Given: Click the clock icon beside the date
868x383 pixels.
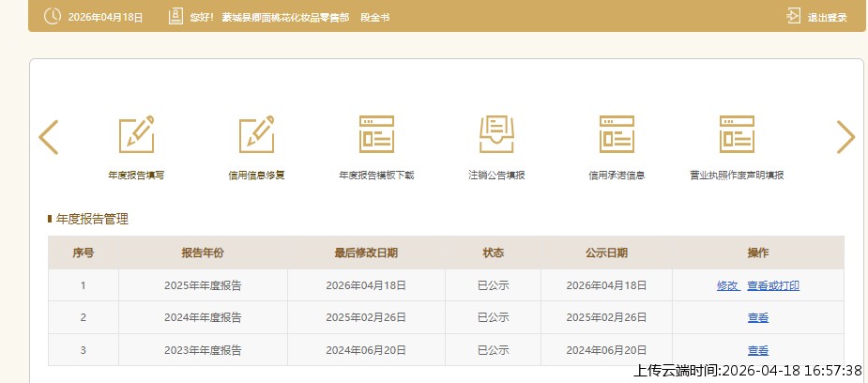Looking at the screenshot, I should click(x=53, y=17).
